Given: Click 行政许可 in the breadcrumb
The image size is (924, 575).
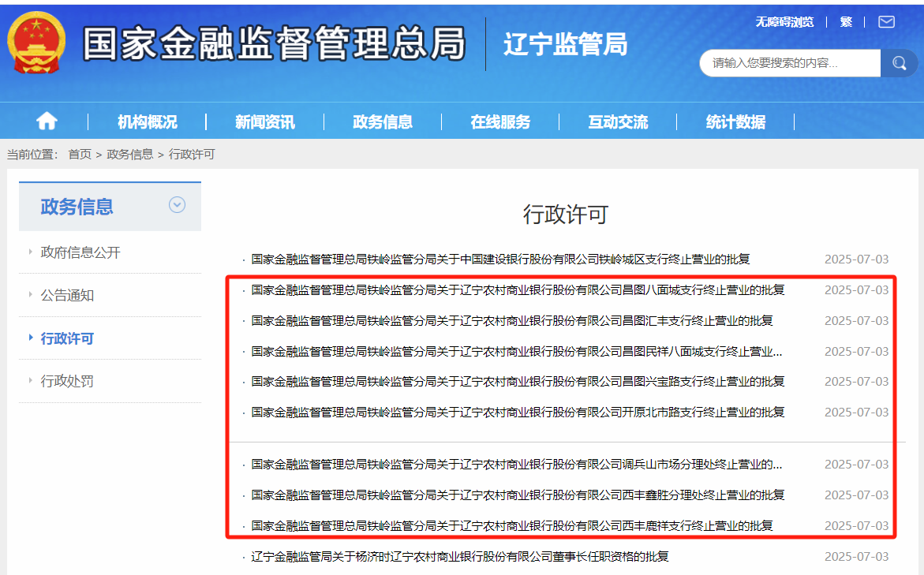Looking at the screenshot, I should coord(192,155).
